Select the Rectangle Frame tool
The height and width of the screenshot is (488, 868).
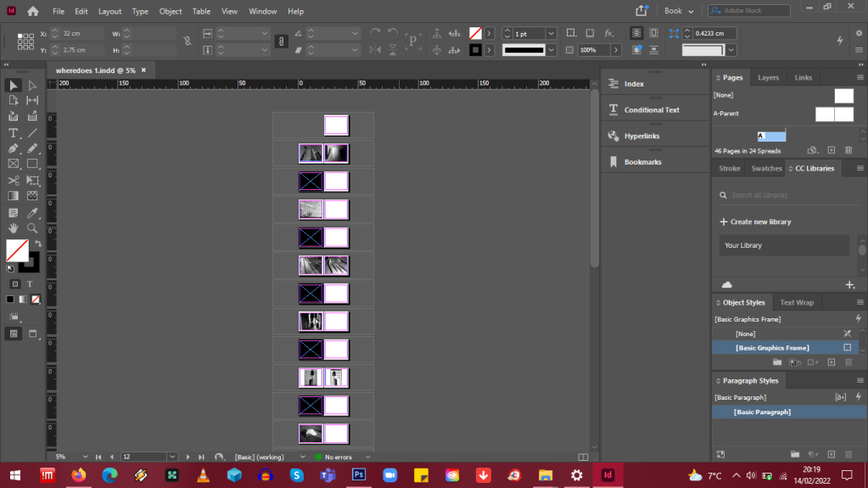(x=14, y=164)
